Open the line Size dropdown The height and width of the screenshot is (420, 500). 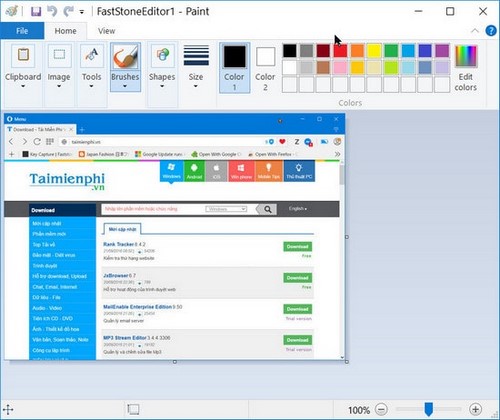coord(196,68)
